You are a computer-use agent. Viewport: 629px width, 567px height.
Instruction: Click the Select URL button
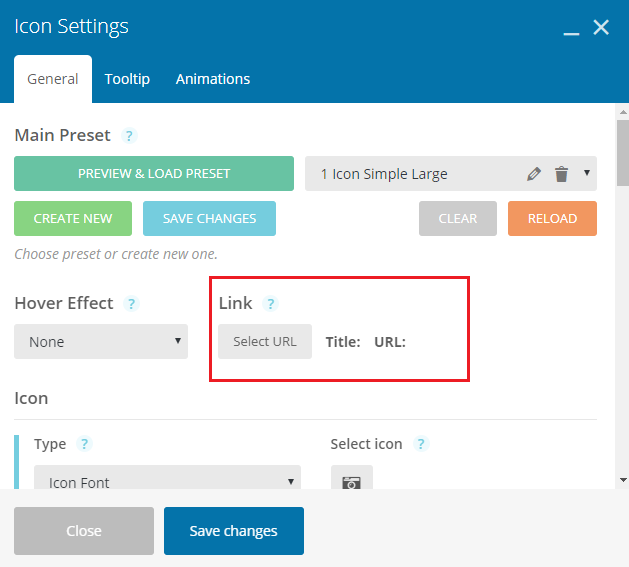(x=265, y=341)
